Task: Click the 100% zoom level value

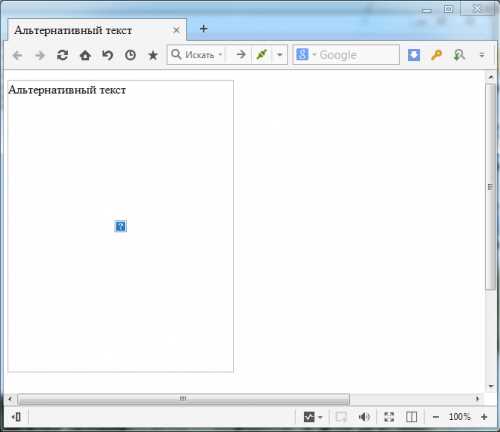Action: [460, 417]
